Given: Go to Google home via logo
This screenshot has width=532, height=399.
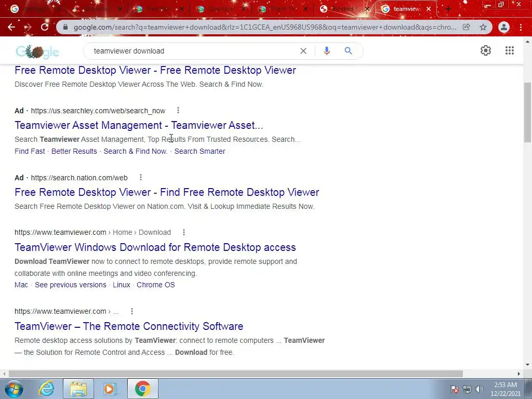Looking at the screenshot, I should (x=37, y=51).
